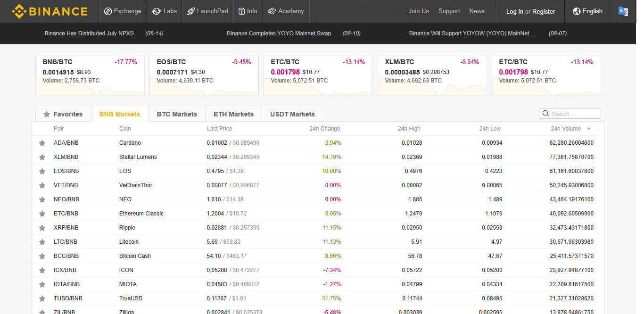
Task: Favorite the ETC/BNB pair star
Action: [42, 214]
